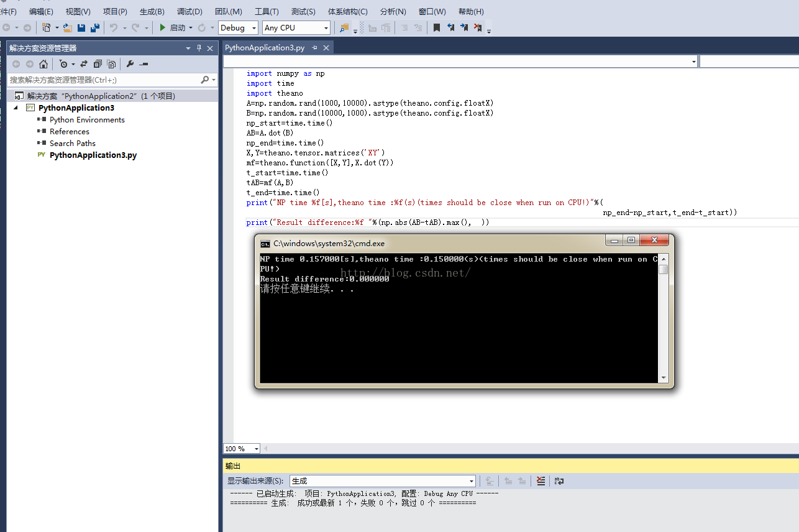Toggle Show All Files icon
The image size is (799, 532).
click(111, 64)
